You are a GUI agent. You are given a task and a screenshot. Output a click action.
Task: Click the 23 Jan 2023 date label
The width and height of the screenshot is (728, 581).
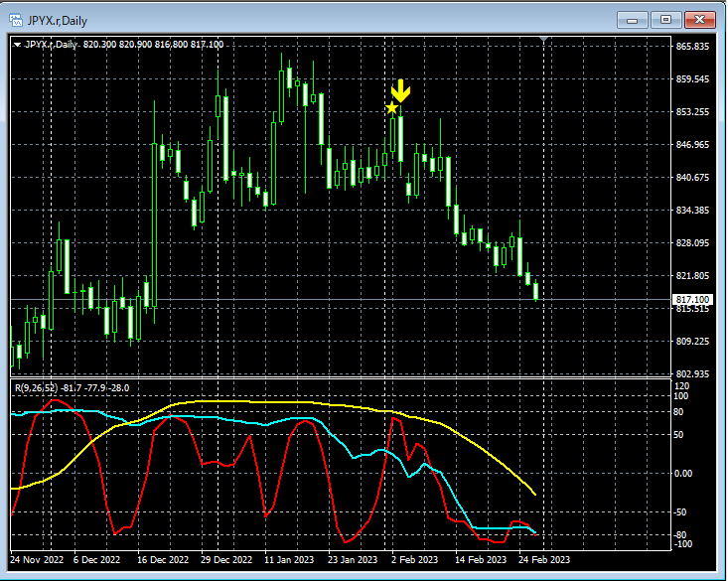(x=353, y=559)
